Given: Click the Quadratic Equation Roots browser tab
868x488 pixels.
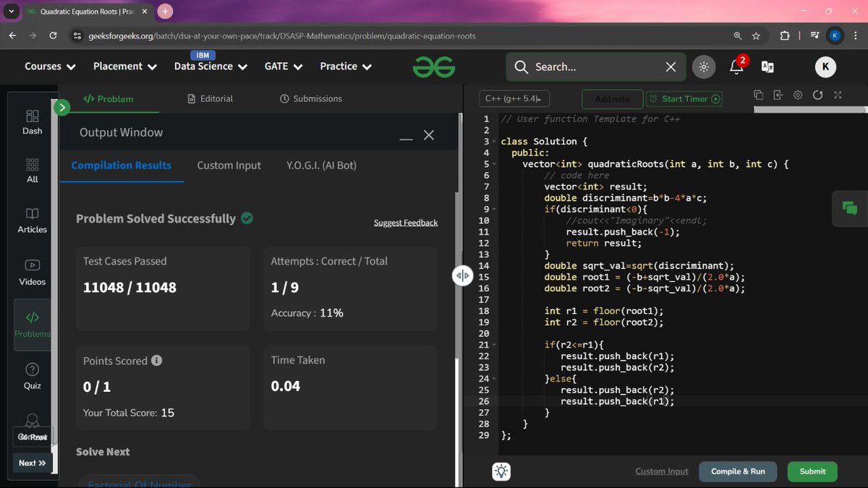Looking at the screenshot, I should [x=88, y=12].
